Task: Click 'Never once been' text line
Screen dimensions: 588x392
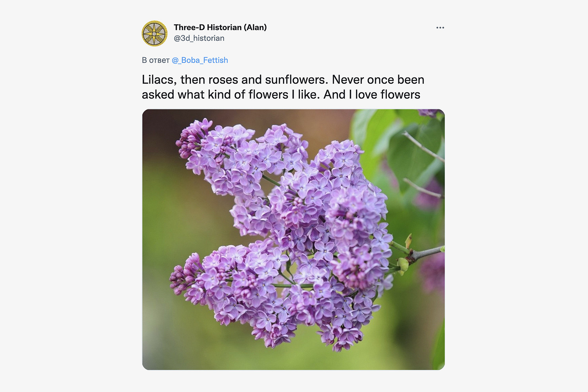Action: point(378,80)
